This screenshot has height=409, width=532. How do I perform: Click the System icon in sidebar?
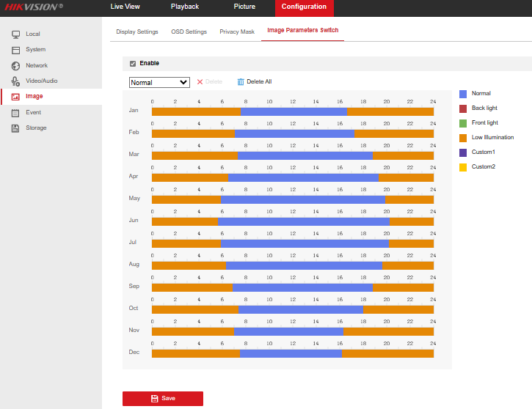tap(15, 50)
